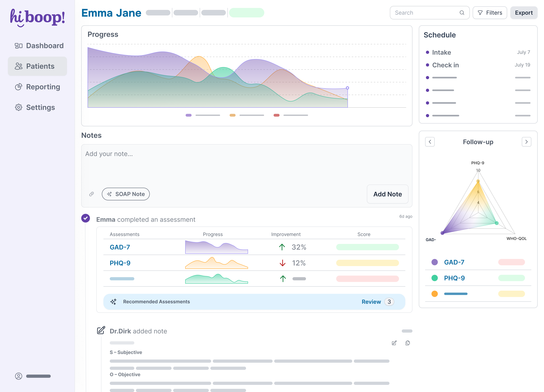Attach a file using the paperclip icon
The image size is (544, 392).
click(x=91, y=194)
